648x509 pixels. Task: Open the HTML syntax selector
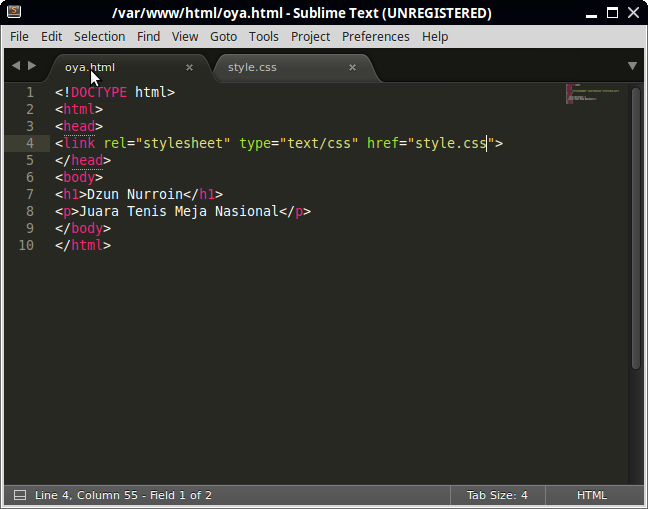point(592,495)
